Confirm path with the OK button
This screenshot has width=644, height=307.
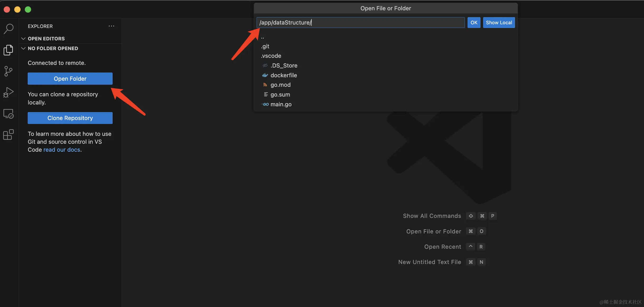click(x=474, y=22)
